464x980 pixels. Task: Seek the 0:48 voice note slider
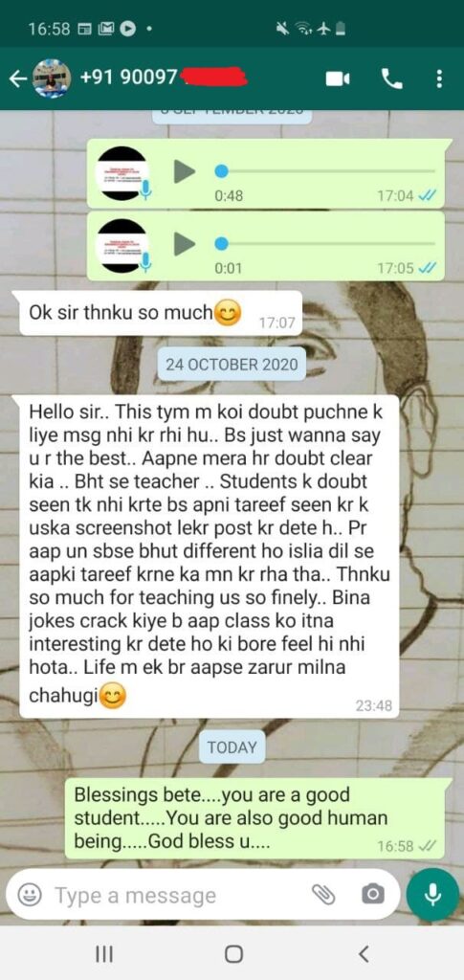click(x=324, y=171)
